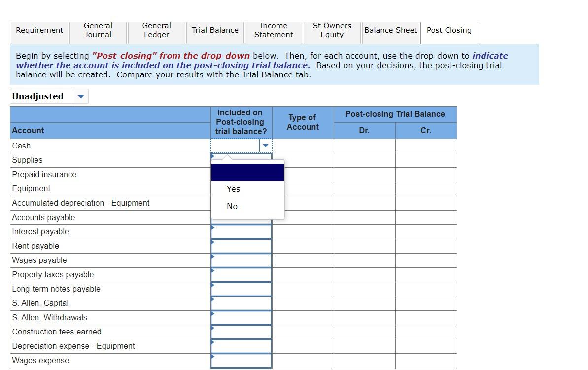Switch to the Income Statement tab
The width and height of the screenshot is (588, 370).
(x=273, y=30)
